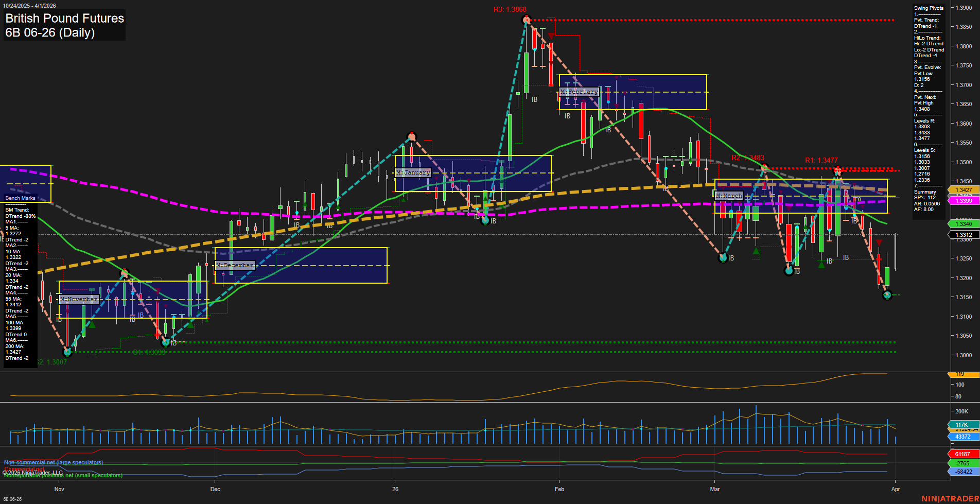The height and width of the screenshot is (504, 980).
Task: Click the swing pivot circle under the R2 label
Action: tap(765, 167)
